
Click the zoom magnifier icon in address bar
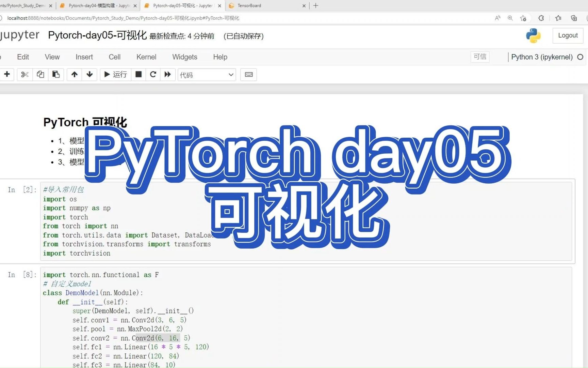(510, 18)
